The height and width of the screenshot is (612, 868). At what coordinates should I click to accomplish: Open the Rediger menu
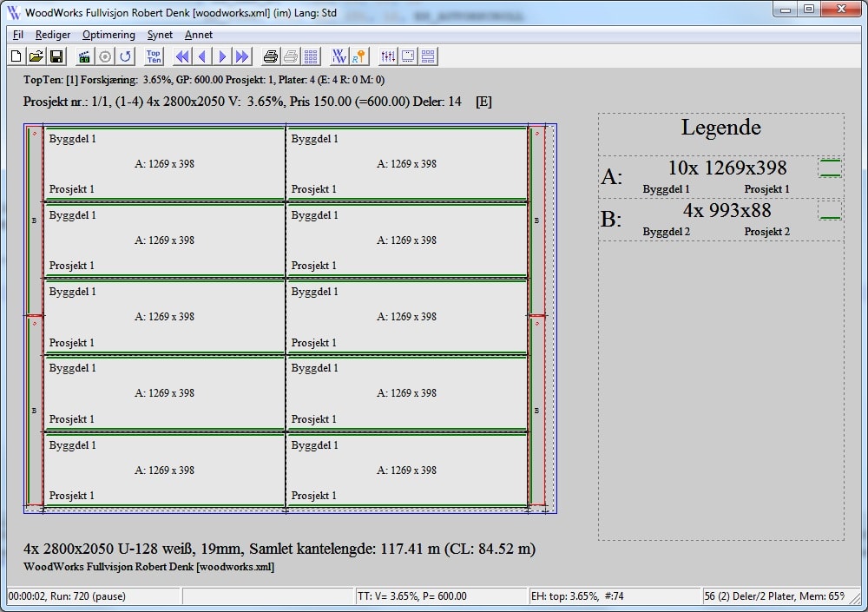tap(53, 35)
